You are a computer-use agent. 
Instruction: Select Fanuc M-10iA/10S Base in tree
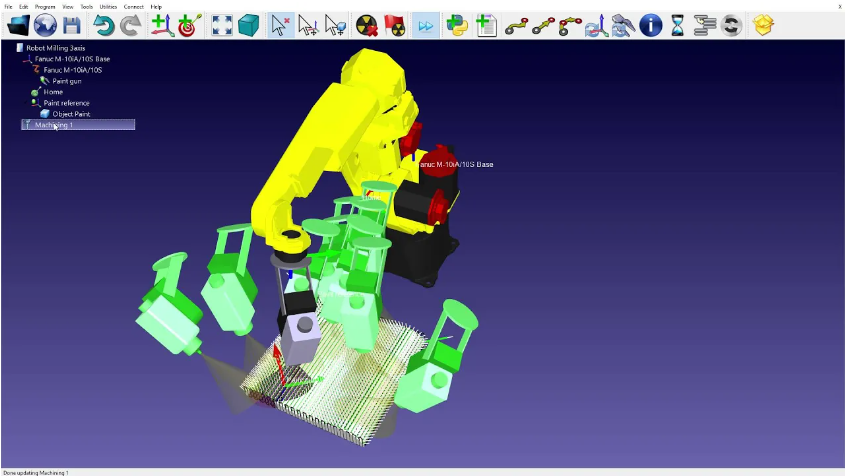click(72, 59)
